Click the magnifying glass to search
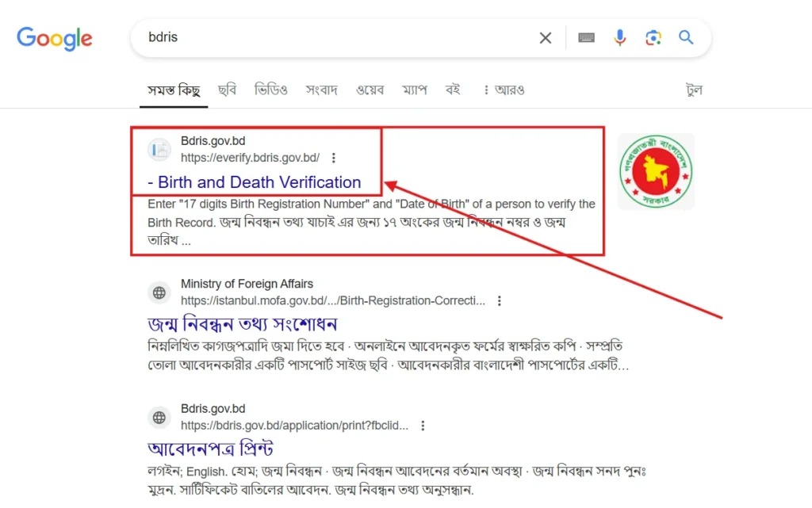This screenshot has width=812, height=508. tap(685, 37)
